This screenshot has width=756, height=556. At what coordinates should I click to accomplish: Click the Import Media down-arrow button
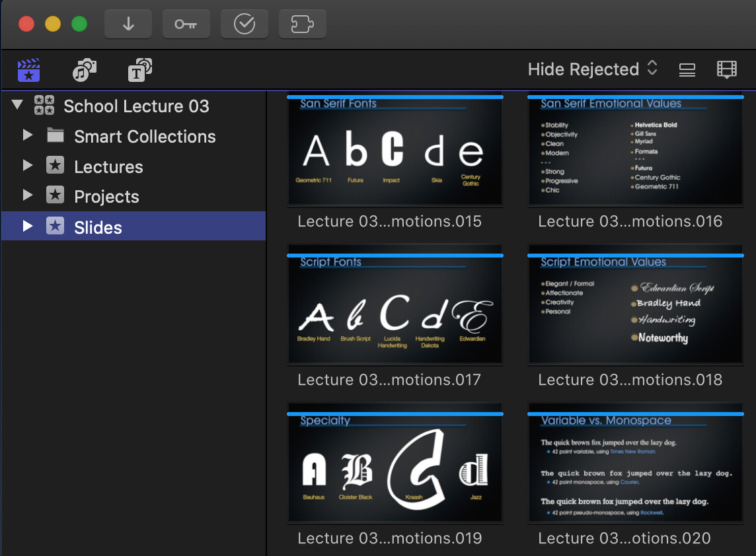pyautogui.click(x=128, y=24)
